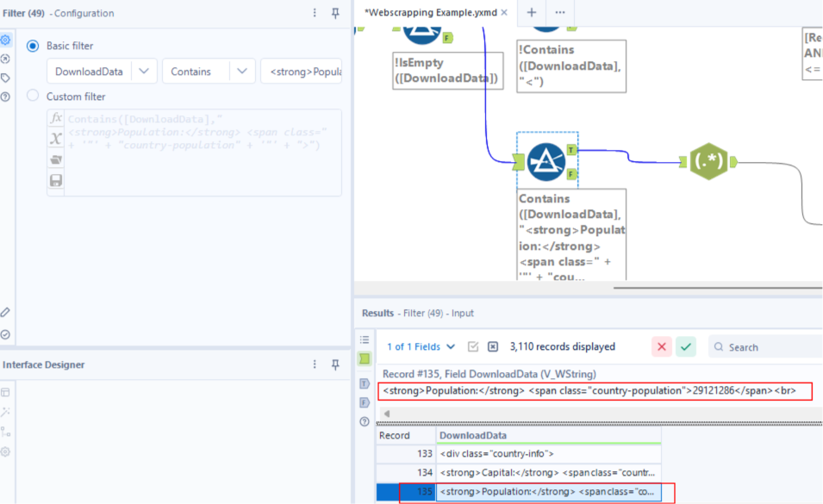This screenshot has height=504, width=823.
Task: Switch to Webscrapping Example.yxmd tab
Action: [430, 13]
